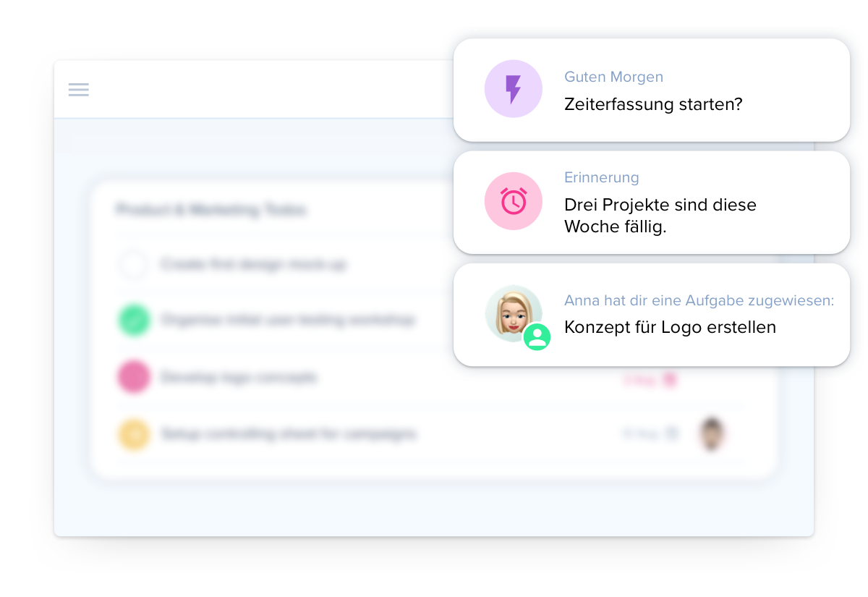Click the 'Erinnerung' heading
The height and width of the screenshot is (597, 868).
pyautogui.click(x=602, y=177)
